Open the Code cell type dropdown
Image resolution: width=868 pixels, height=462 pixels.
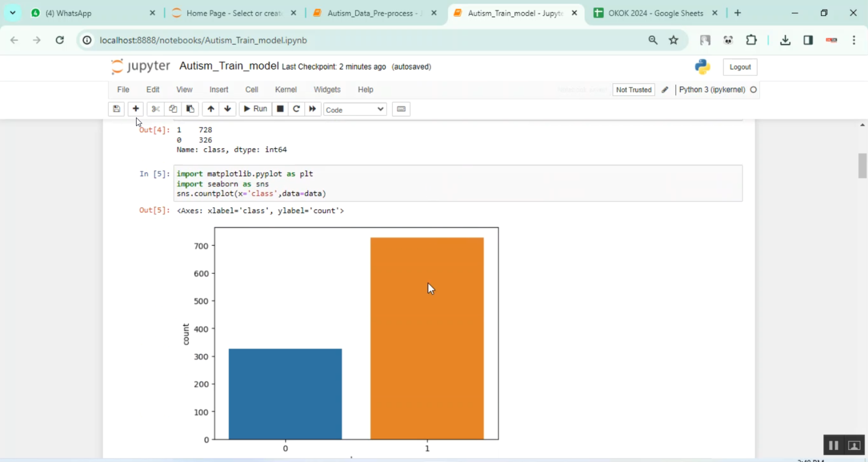point(355,109)
